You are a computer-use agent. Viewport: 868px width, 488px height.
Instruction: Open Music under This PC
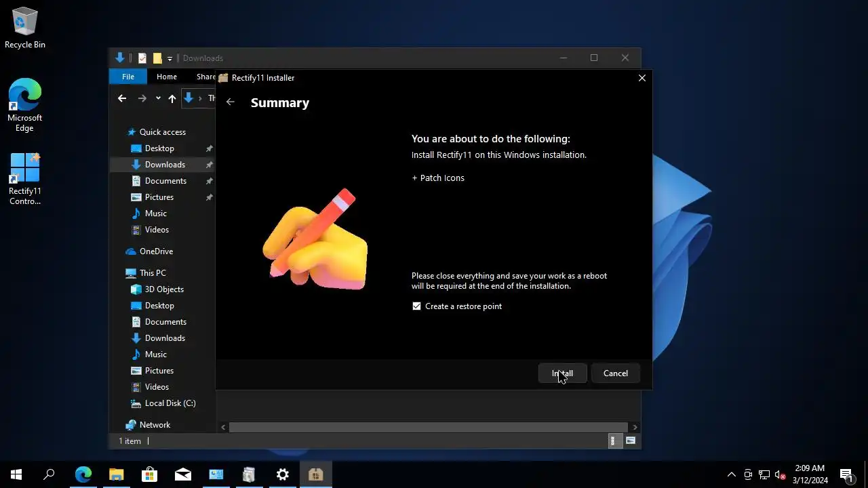point(155,354)
